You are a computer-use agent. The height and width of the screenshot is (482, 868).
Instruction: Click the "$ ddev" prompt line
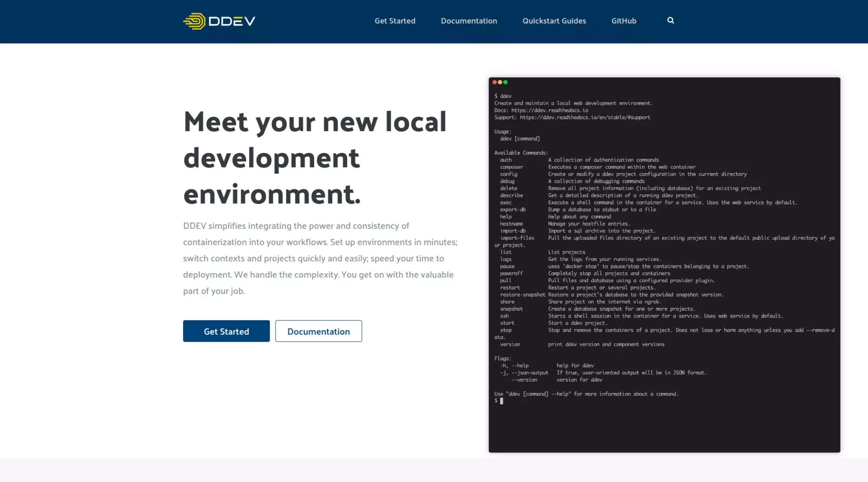503,96
